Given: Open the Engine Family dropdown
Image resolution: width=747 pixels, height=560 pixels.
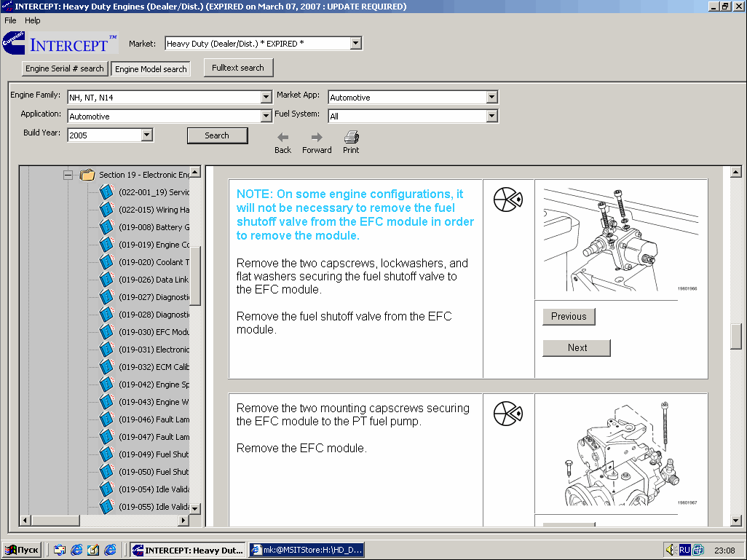Looking at the screenshot, I should [x=266, y=98].
